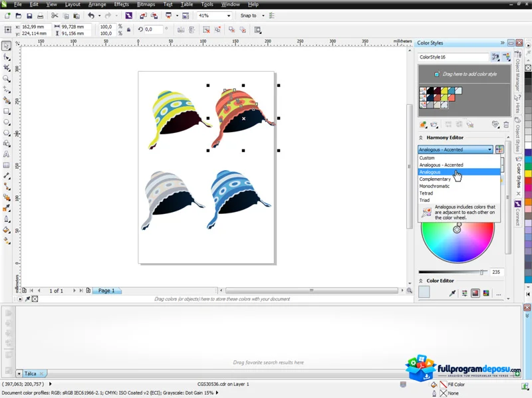Click the Wrap text icon
532x398 pixels.
tap(257, 30)
